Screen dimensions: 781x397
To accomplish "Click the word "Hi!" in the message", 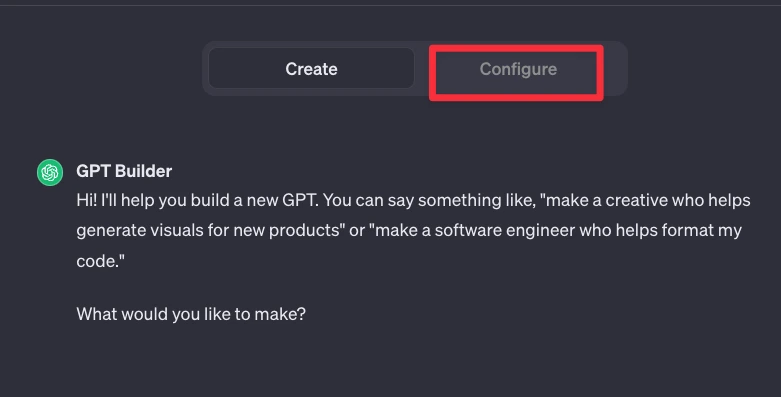I will (86, 200).
